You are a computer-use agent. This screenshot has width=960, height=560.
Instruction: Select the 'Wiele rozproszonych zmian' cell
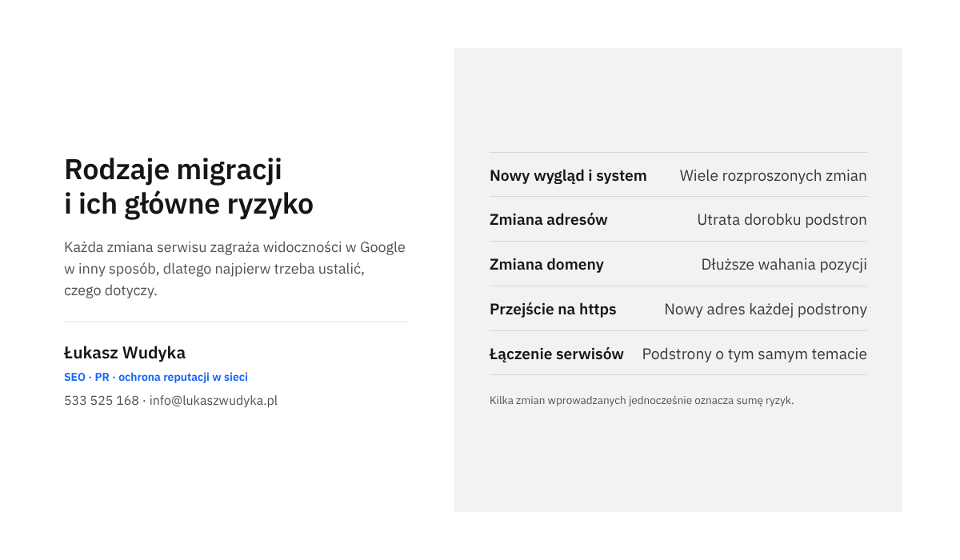[x=774, y=175]
